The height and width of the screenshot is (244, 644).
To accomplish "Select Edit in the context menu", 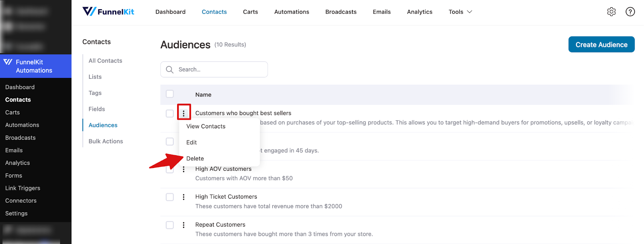I will point(192,142).
